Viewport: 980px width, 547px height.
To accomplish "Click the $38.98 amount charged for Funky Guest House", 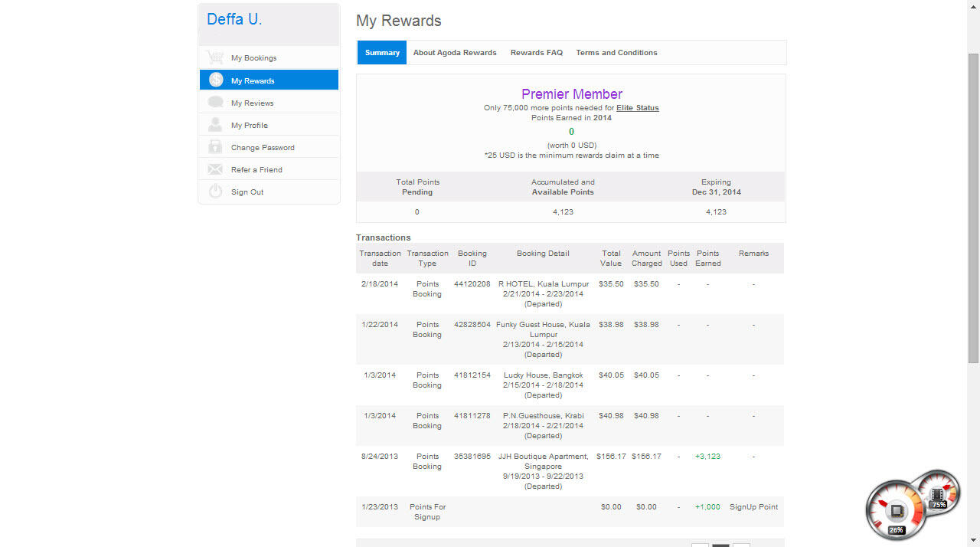I will [646, 324].
